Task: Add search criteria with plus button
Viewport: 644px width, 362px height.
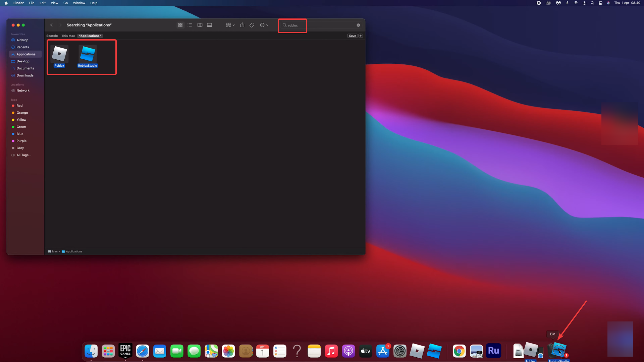Action: pos(361,36)
